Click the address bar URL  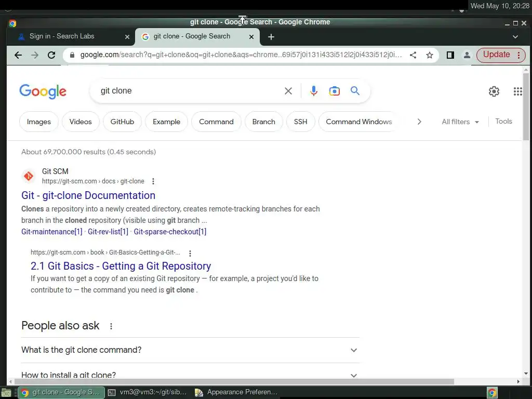tap(241, 55)
